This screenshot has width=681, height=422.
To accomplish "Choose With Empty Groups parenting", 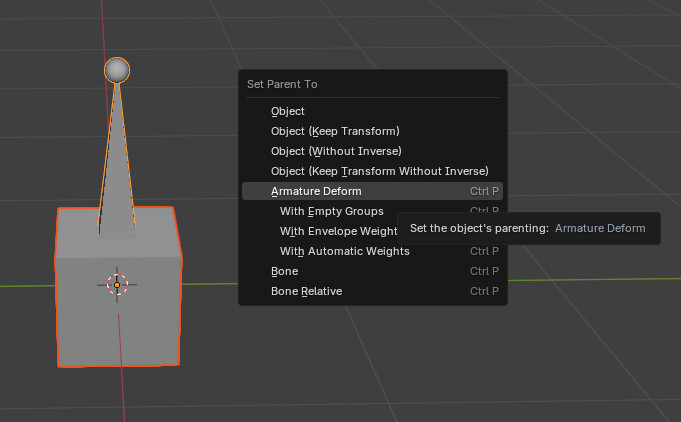I will (331, 211).
